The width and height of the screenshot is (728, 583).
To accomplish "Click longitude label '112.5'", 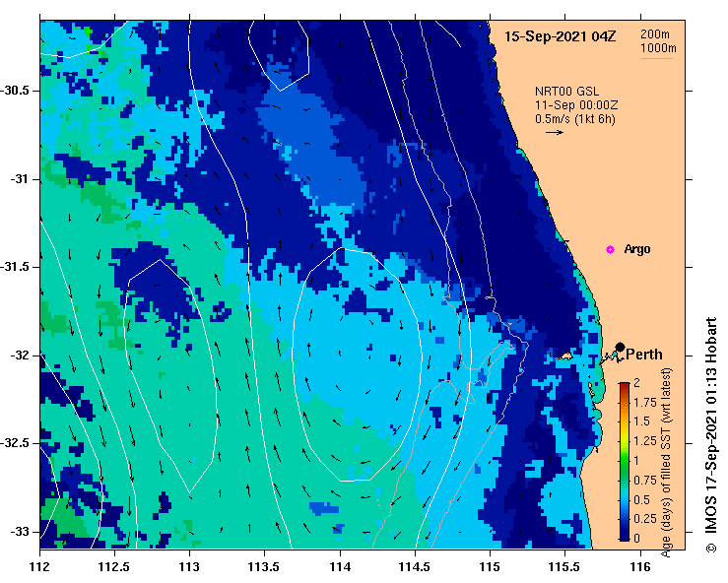I will click(x=113, y=567).
